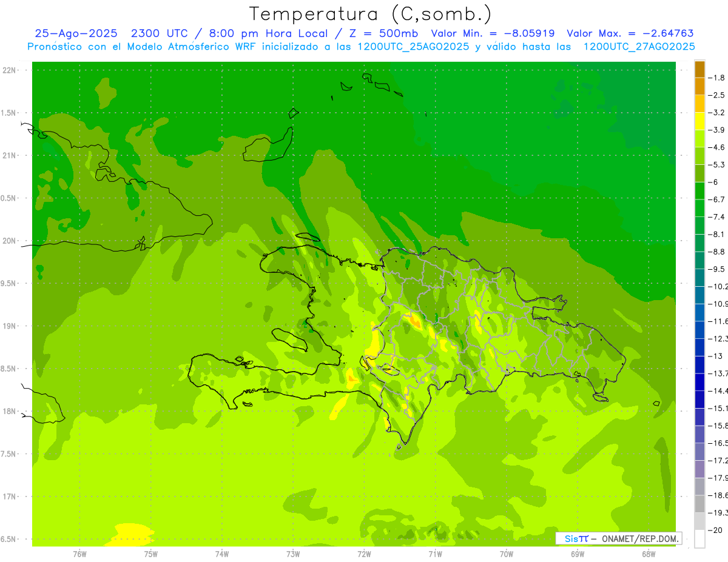The height and width of the screenshot is (562, 728).
Task: Click the "-18.6" colorbar label
Action: coord(719,495)
